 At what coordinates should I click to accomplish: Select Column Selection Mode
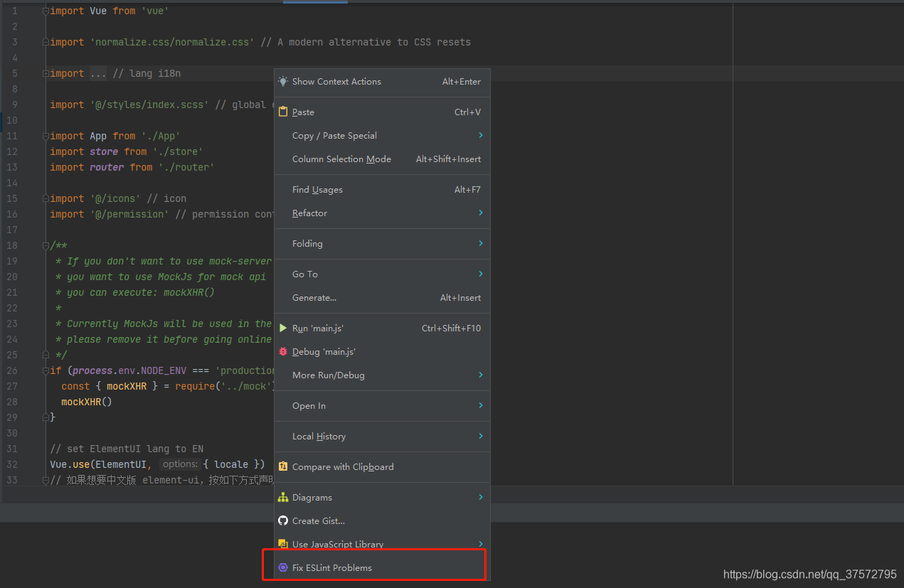pyautogui.click(x=341, y=159)
